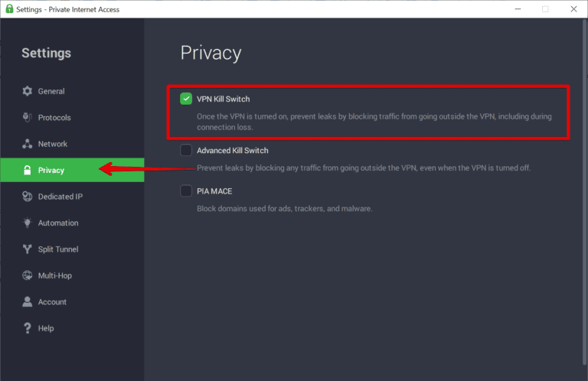588x381 pixels.
Task: Click the Protocols plug icon
Action: [28, 118]
